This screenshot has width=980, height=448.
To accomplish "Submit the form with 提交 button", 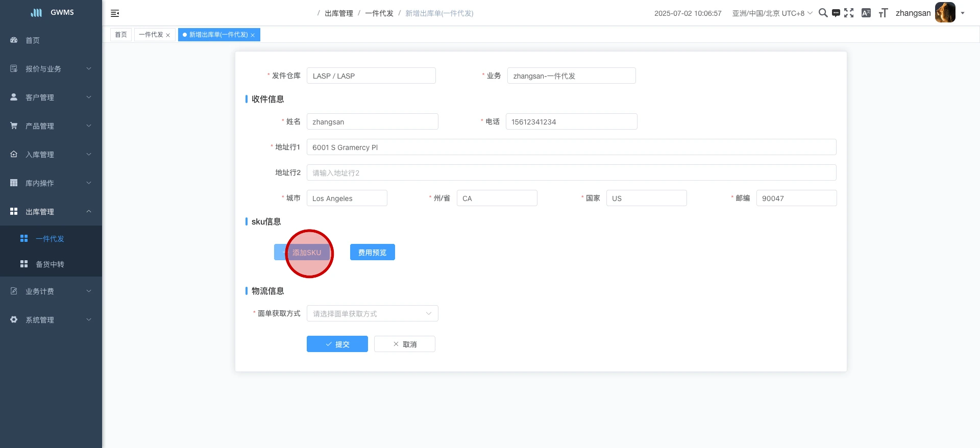I will click(337, 344).
